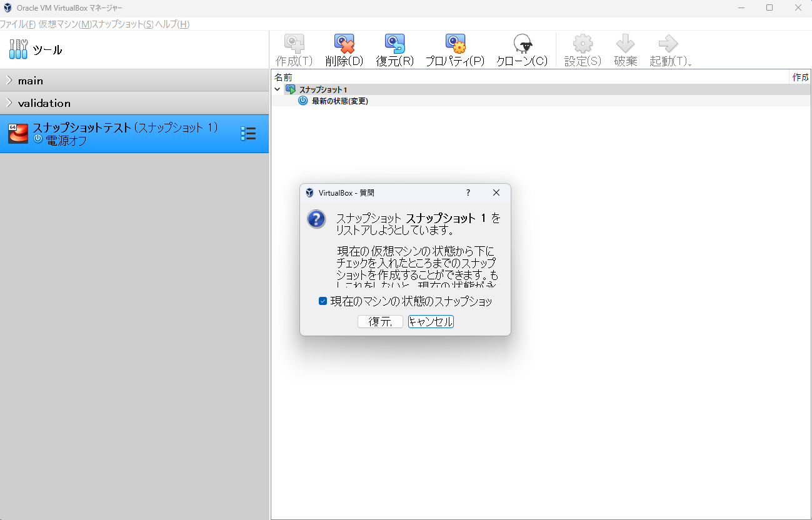Open the スナップショットテスト machine menu icon
The height and width of the screenshot is (520, 812).
pos(249,133)
